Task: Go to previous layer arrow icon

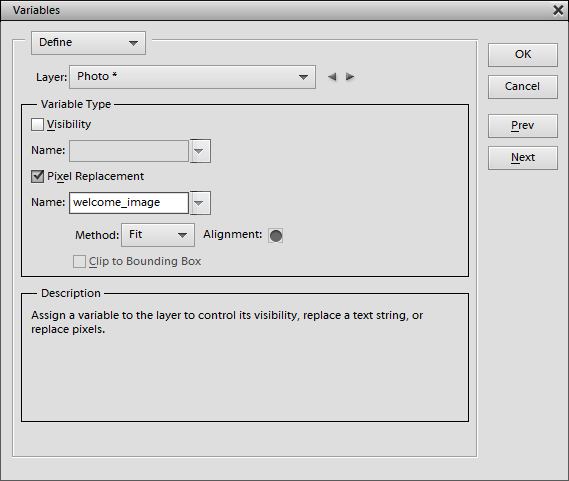Action: (x=332, y=77)
